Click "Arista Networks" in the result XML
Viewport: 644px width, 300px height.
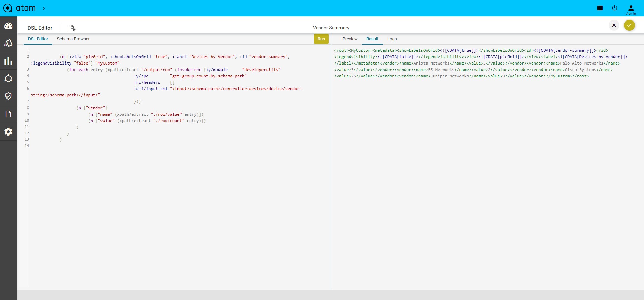click(432, 63)
